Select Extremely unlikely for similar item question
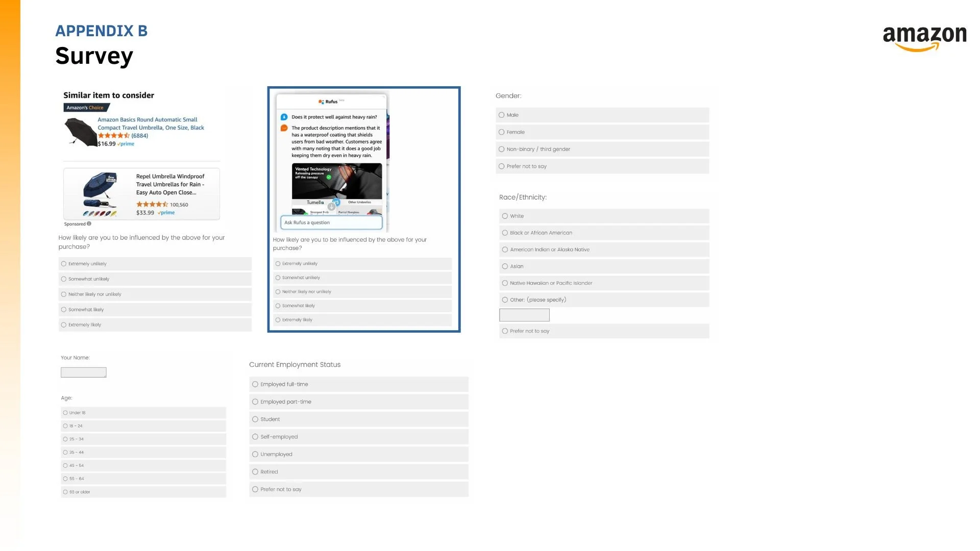Image resolution: width=980 pixels, height=551 pixels. point(64,264)
